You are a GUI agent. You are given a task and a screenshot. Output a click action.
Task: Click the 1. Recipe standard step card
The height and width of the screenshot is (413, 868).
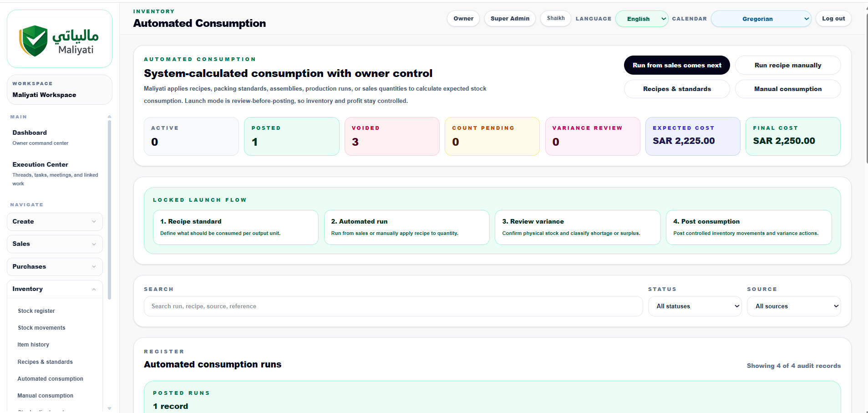click(x=236, y=227)
